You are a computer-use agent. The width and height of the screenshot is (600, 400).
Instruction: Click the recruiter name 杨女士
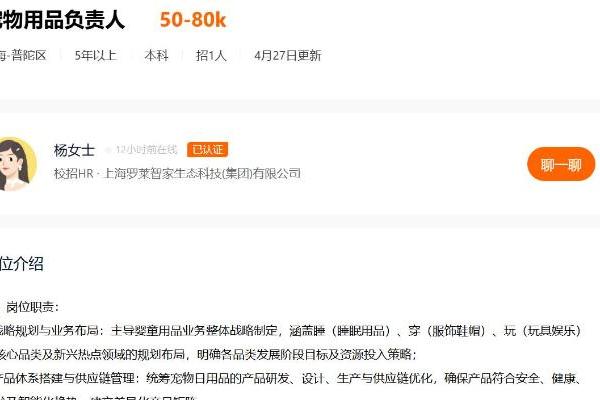click(x=74, y=150)
